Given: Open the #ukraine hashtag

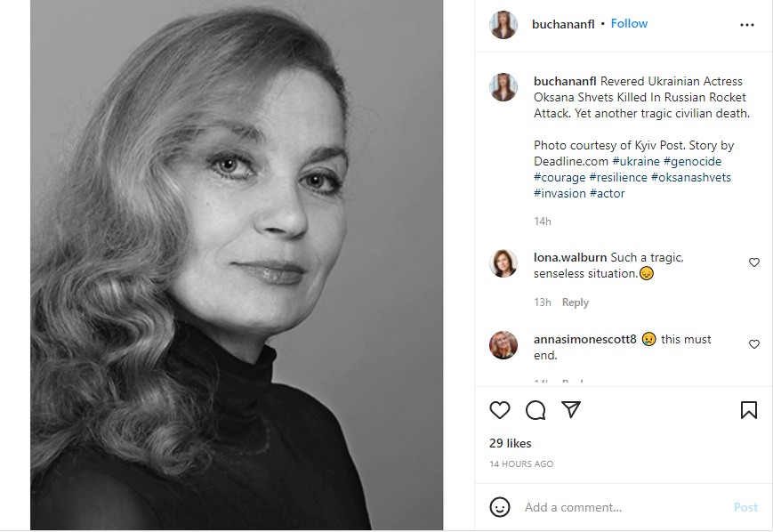Looking at the screenshot, I should [x=636, y=161].
